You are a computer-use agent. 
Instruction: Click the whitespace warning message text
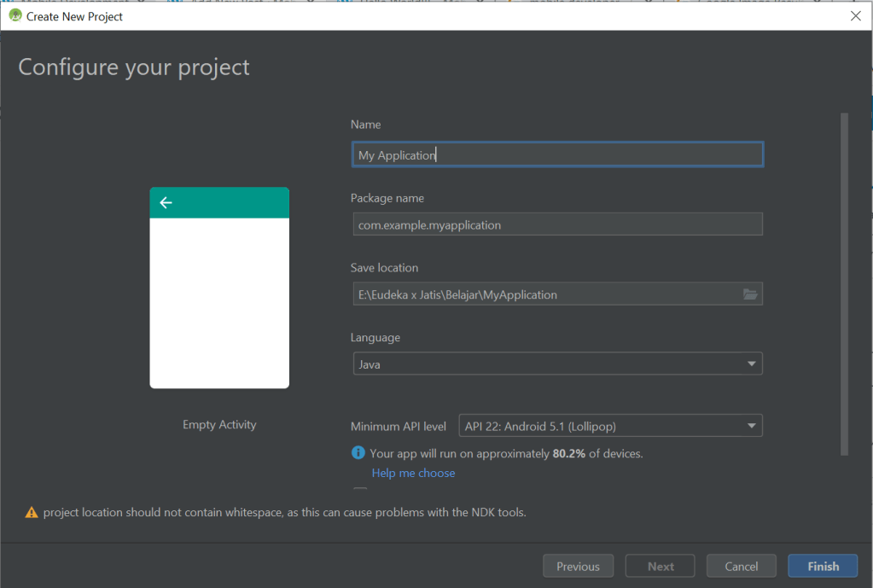284,513
